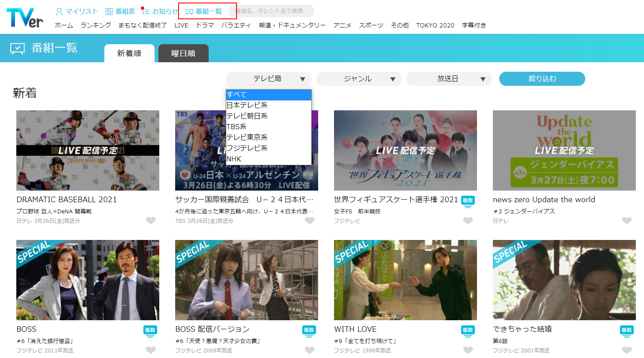Select NHK option
Image resolution: width=644 pixels, height=358 pixels.
(269, 159)
